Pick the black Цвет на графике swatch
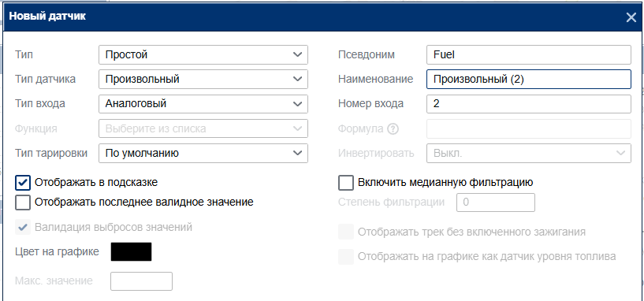This screenshot has width=644, height=301. tap(131, 251)
